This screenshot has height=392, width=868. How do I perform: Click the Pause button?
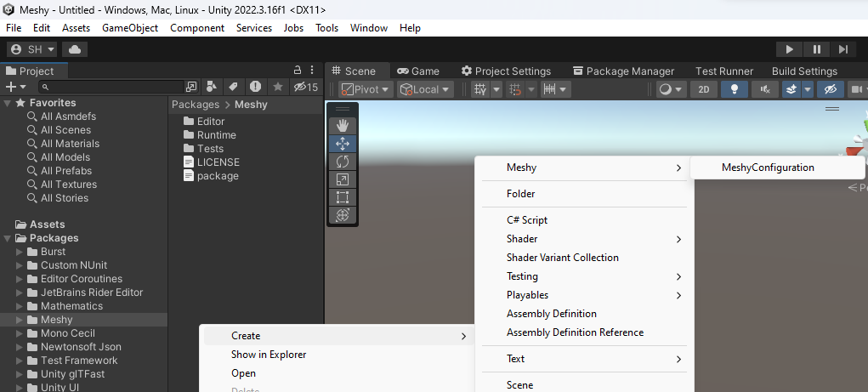coord(816,49)
